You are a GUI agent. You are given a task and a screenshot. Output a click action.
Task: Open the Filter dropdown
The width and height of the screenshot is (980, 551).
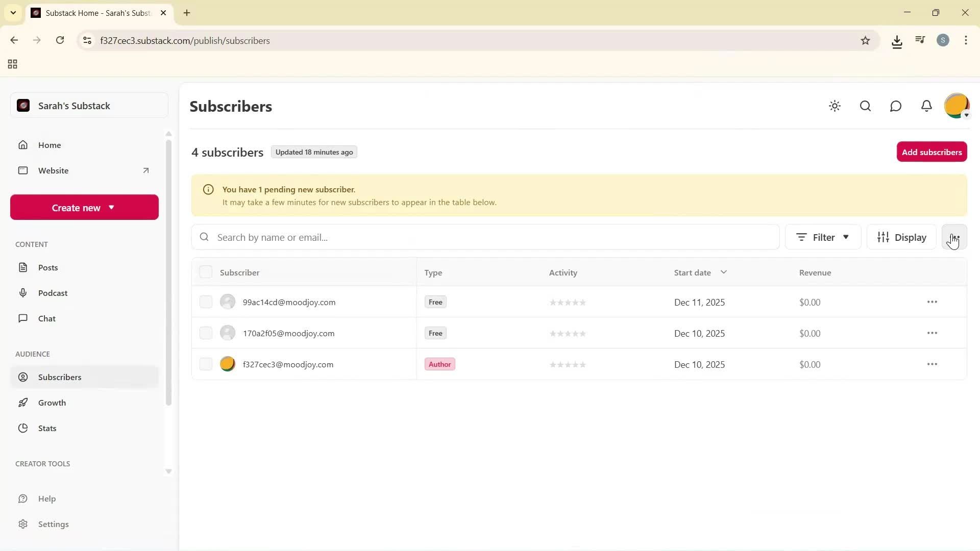[x=822, y=237]
